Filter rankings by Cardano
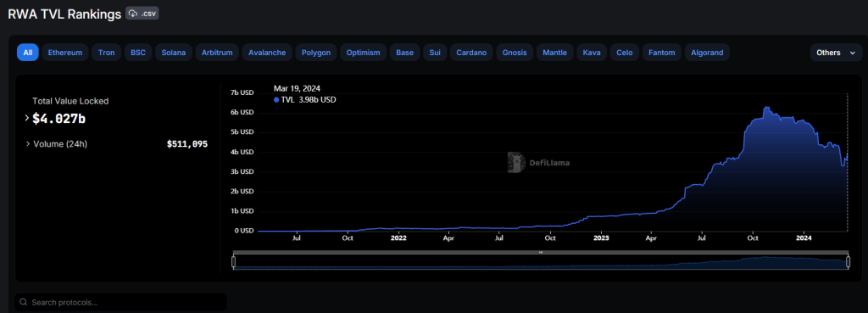The image size is (868, 313). click(x=471, y=53)
